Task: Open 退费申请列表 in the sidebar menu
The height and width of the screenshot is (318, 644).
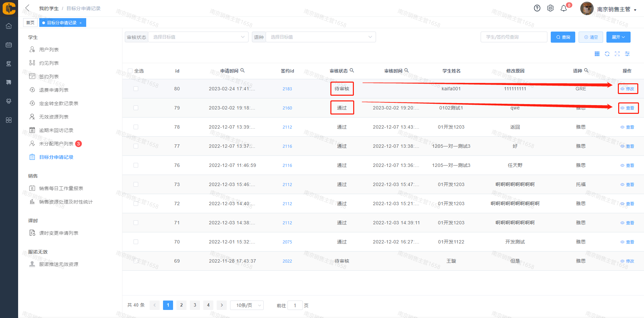Action: [54, 90]
